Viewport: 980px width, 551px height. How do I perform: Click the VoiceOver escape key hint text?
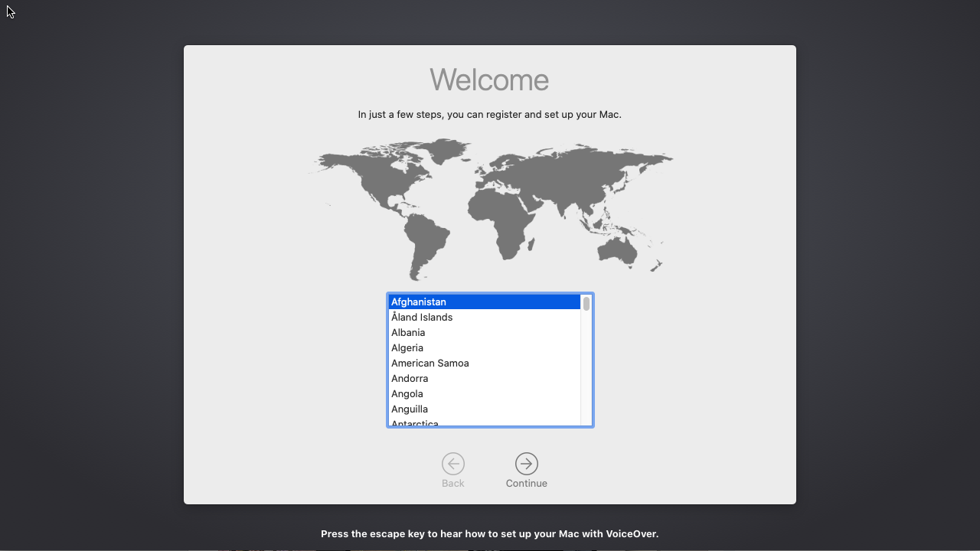(x=489, y=534)
